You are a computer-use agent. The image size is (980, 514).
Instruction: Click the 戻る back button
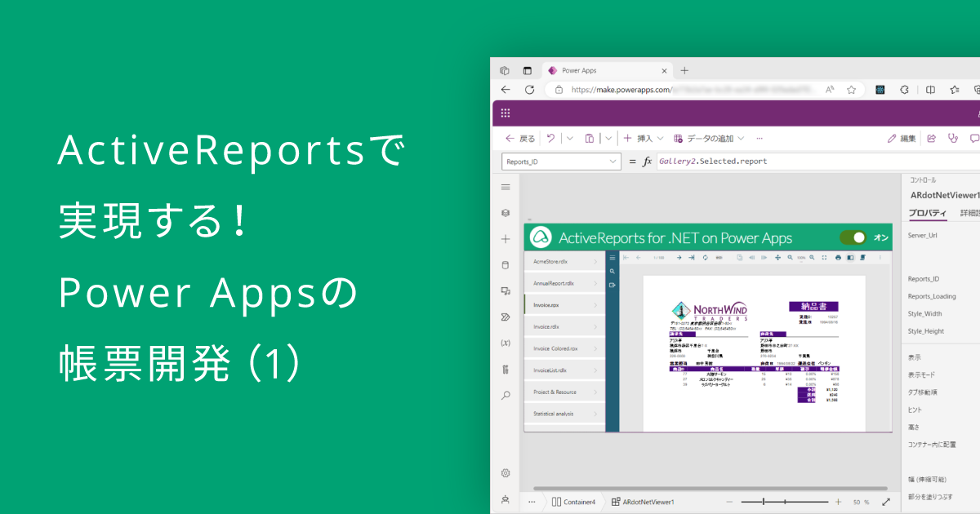tap(520, 139)
